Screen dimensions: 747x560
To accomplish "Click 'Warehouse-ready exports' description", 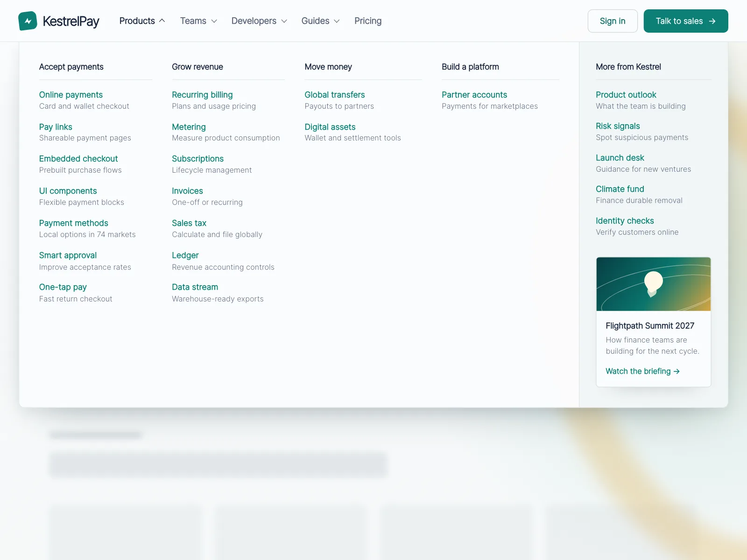I will 218,299.
